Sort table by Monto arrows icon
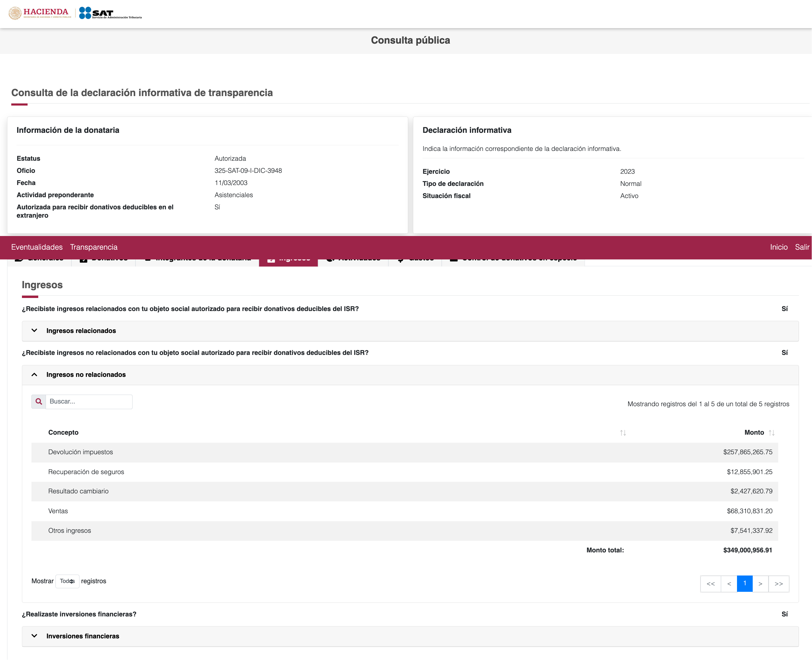Screen dimensions: 812x660 771,433
